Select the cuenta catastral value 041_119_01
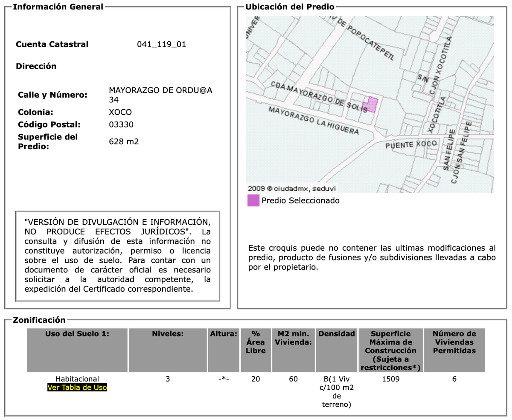 click(x=162, y=44)
